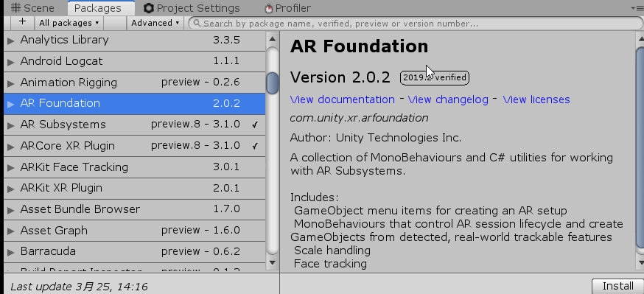The width and height of the screenshot is (644, 294).
Task: Open the Advanced dropdown
Action: click(155, 23)
